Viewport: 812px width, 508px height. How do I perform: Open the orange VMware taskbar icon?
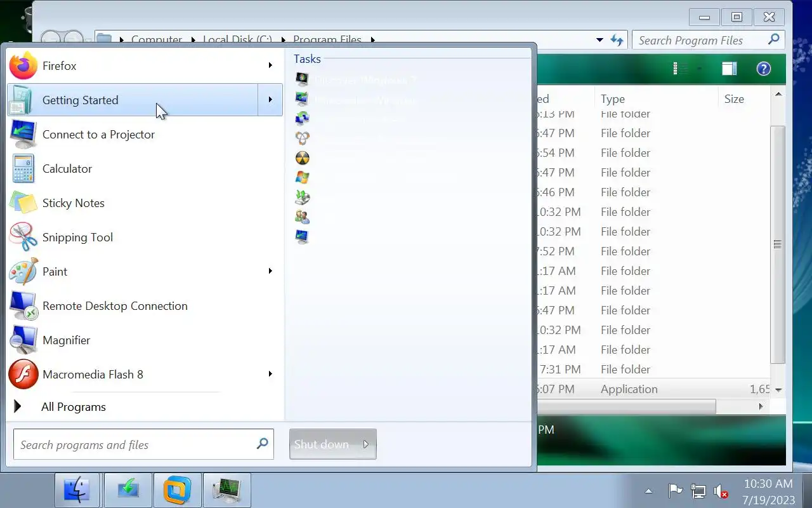178,490
